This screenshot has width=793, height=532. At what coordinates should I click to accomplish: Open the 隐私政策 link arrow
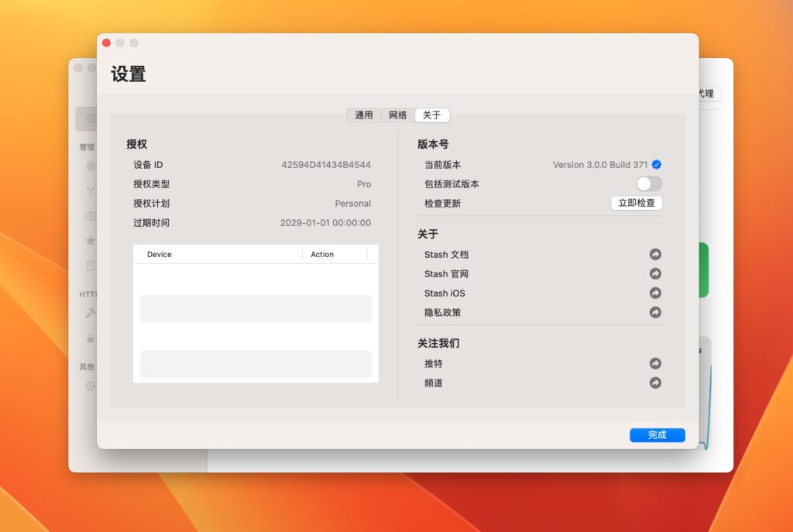[x=655, y=312]
